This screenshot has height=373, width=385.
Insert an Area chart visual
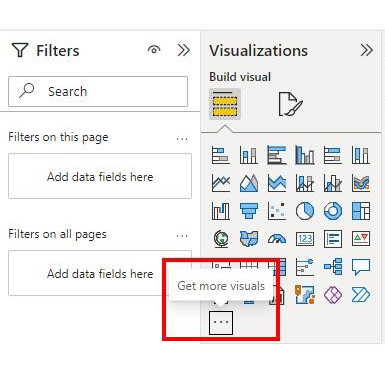[x=248, y=183]
